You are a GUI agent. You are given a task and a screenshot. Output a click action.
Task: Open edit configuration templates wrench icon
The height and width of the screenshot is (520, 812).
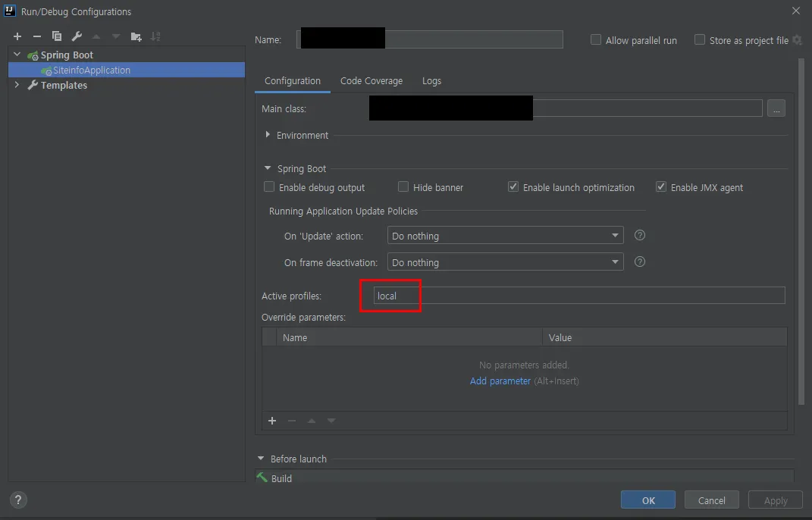(76, 36)
